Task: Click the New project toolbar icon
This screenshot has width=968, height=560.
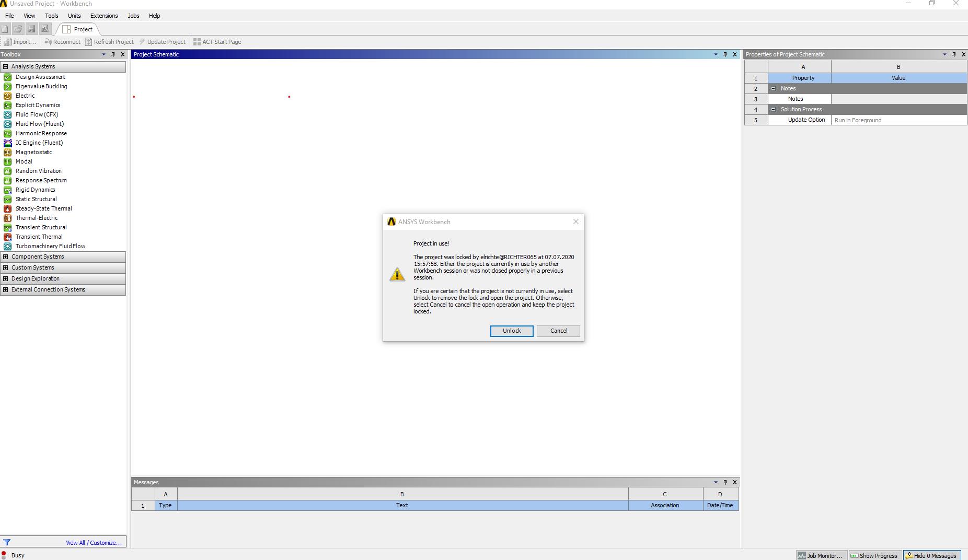Action: pos(5,29)
